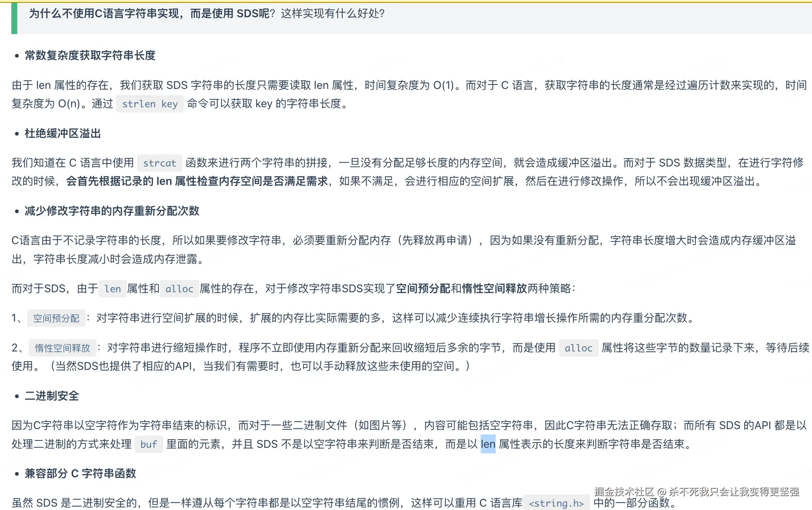Screen dimensions: 812x510
Task: Click 'alloc' code tag beside 'len' 属性和
Action: pos(179,289)
